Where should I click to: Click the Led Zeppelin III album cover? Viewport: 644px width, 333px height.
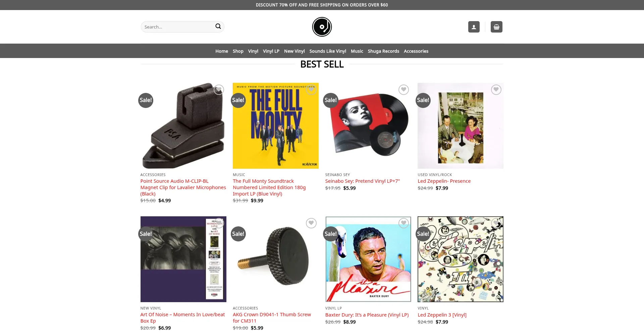click(460, 259)
